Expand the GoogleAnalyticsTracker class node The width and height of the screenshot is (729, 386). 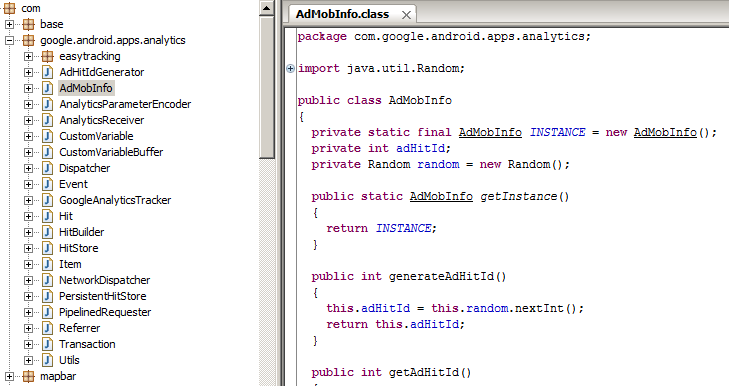28,200
